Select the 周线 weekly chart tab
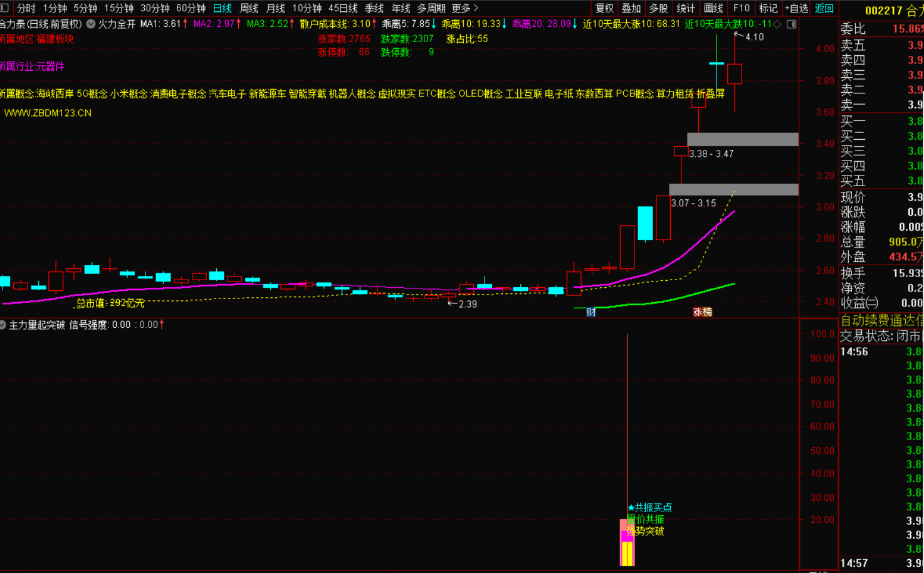 point(249,8)
